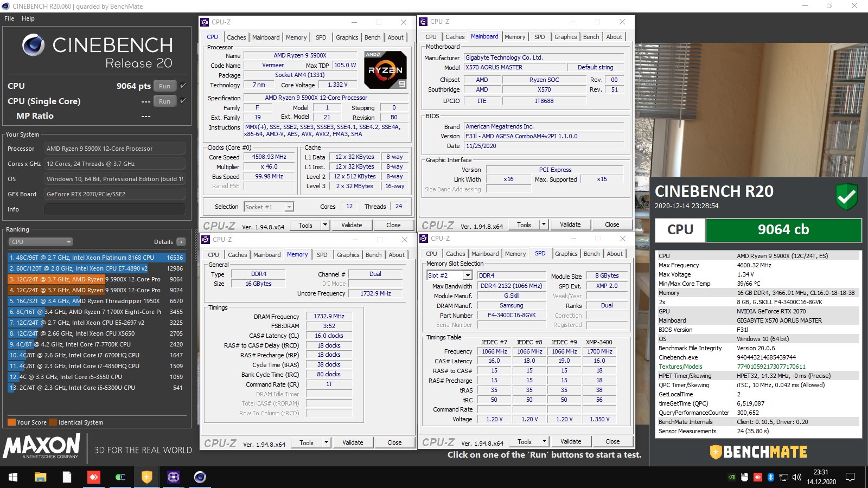
Task: Select ranking row Intel Xeon Platinum 8168
Action: pyautogui.click(x=97, y=258)
